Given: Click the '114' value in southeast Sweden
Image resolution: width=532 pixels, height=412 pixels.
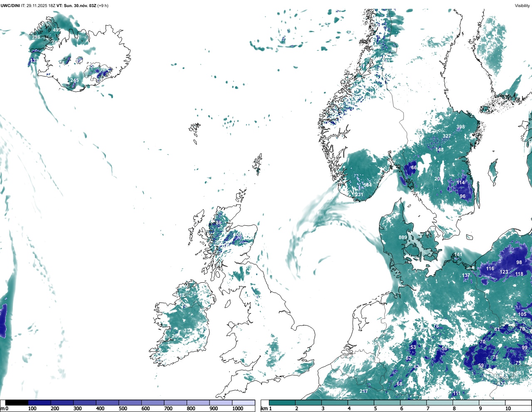Looking at the screenshot, I should (x=461, y=183).
